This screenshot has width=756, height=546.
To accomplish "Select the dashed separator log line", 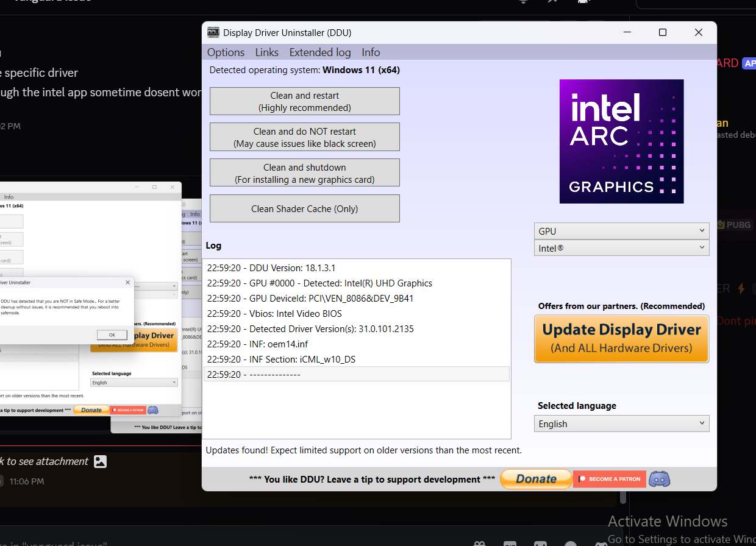I will [x=357, y=374].
